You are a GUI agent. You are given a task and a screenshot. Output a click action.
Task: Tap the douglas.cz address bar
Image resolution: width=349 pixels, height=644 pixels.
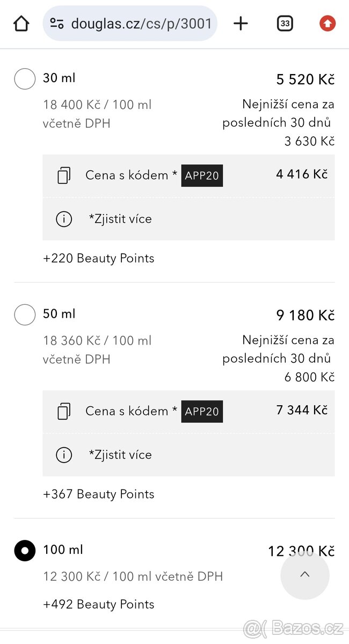tap(141, 24)
